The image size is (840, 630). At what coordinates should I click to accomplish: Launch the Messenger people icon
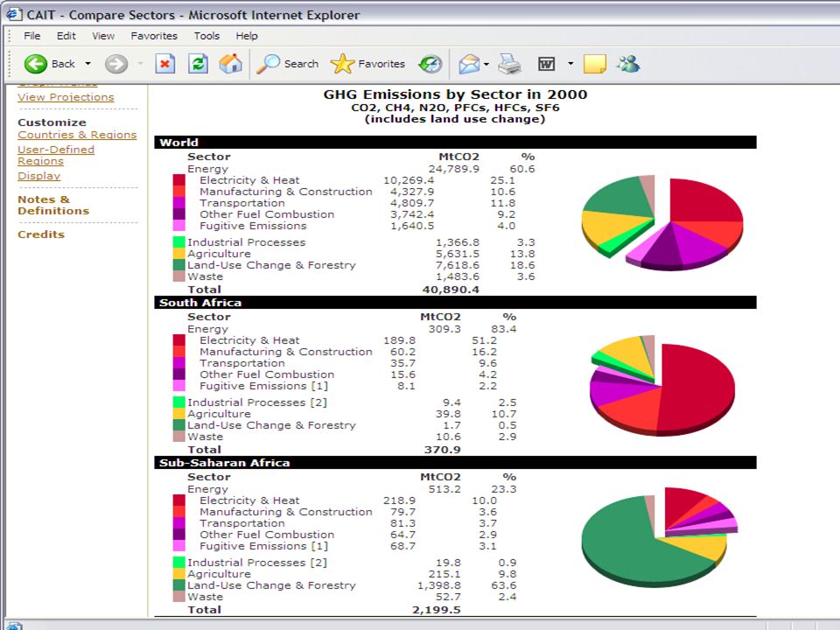coord(628,64)
